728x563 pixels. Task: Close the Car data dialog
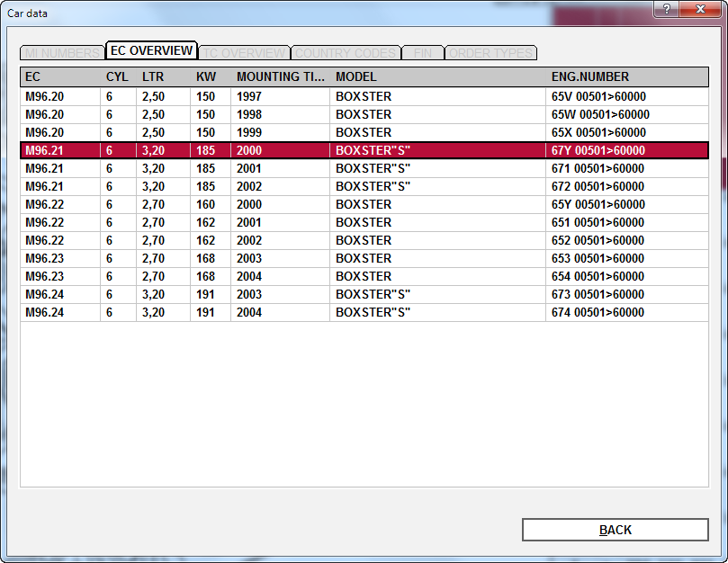700,9
